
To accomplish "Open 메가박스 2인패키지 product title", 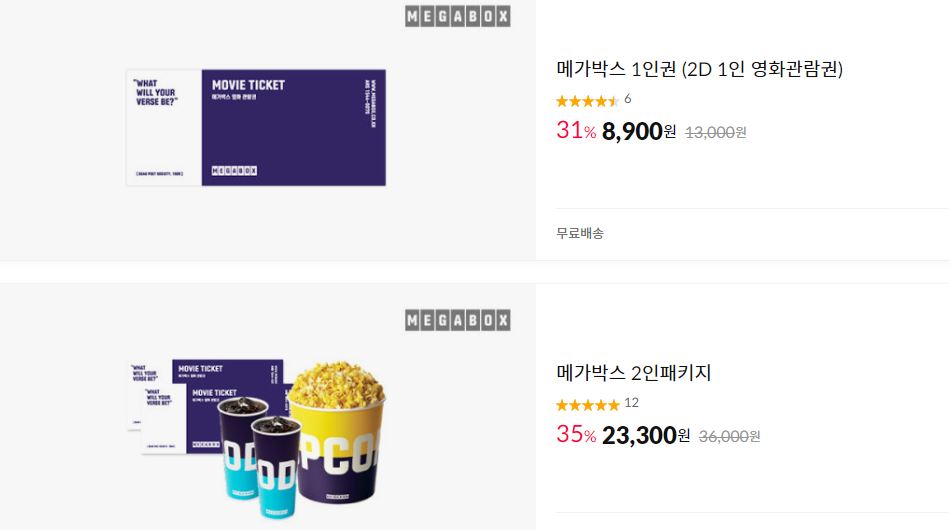I will coord(634,373).
